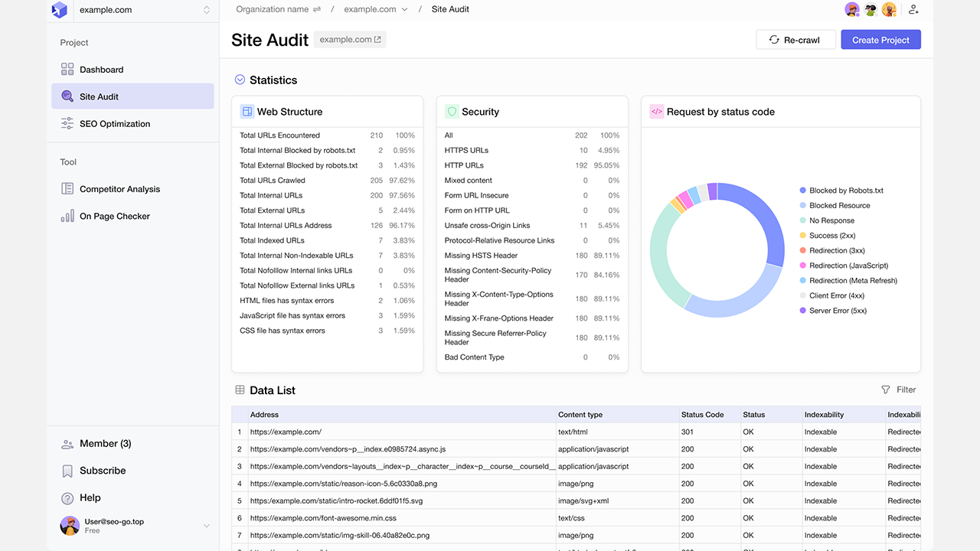Image resolution: width=980 pixels, height=551 pixels.
Task: Click the Subscribe bookmark icon
Action: (x=67, y=471)
